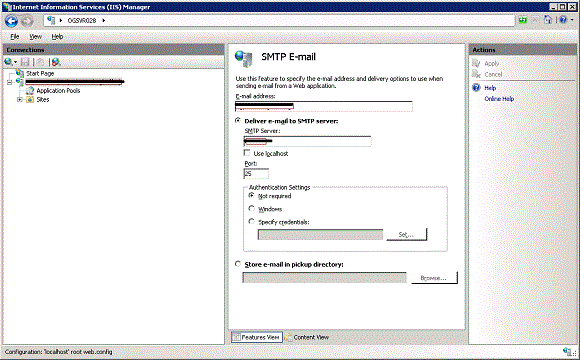Click Cancel in Actions pane
The height and width of the screenshot is (360, 580).
tap(493, 74)
